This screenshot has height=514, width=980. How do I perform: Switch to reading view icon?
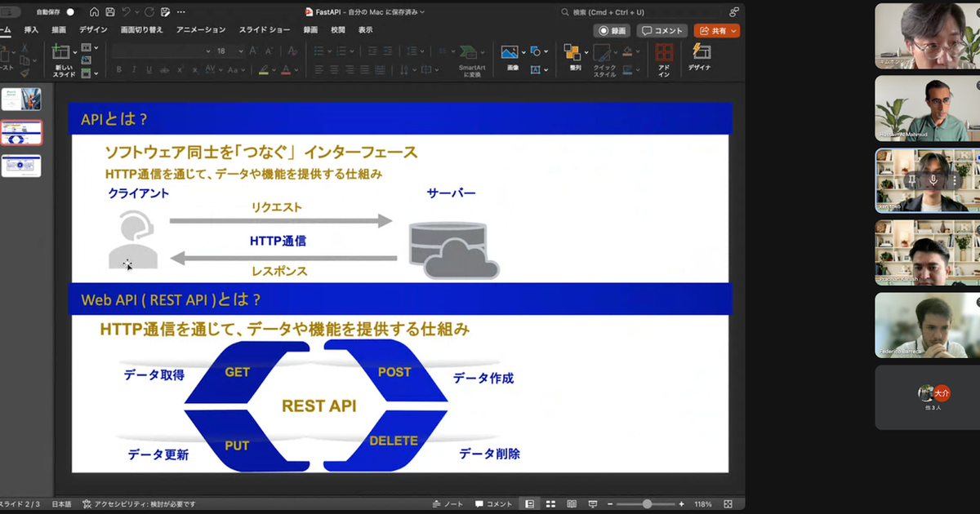[572, 504]
